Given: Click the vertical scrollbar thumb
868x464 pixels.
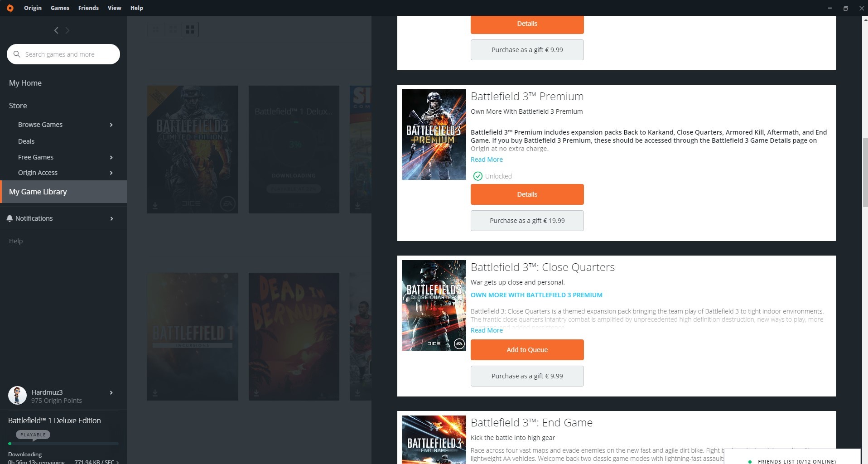Looking at the screenshot, I should point(865,173).
